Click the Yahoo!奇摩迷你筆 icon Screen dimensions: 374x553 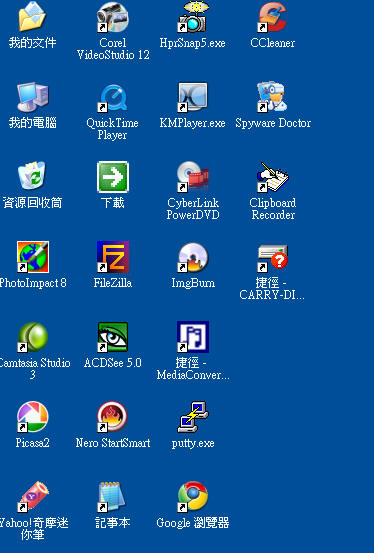pyautogui.click(x=32, y=497)
